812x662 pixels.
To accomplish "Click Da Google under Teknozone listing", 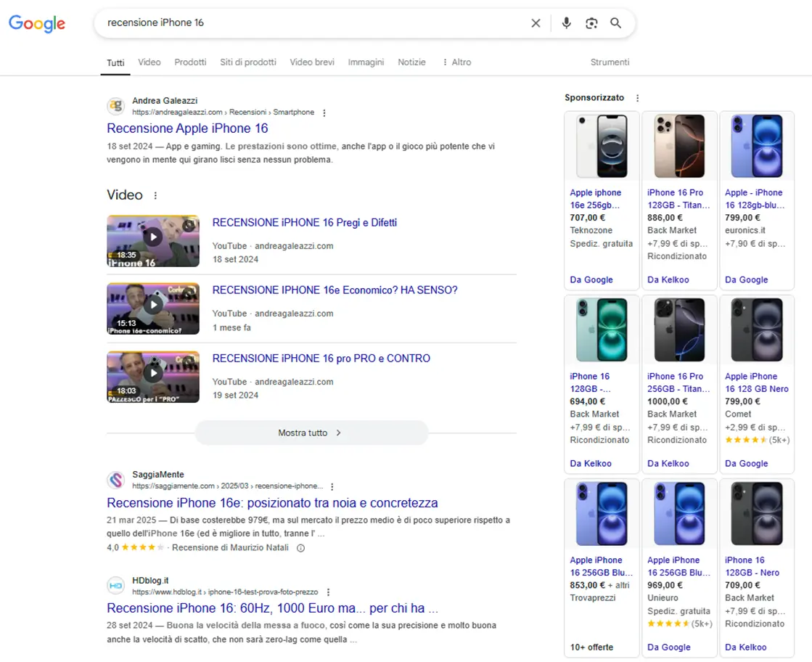I will tap(591, 279).
